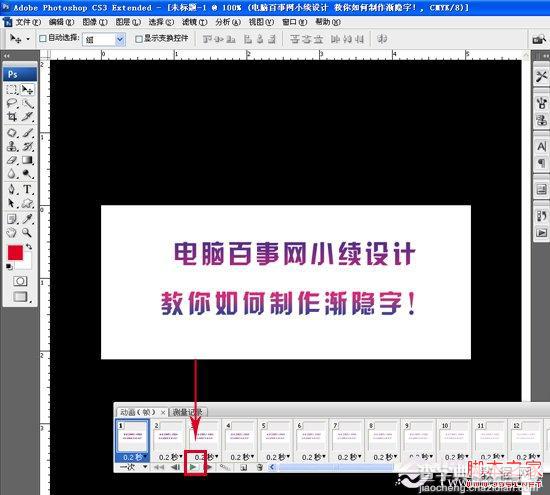
Task: Select the Brush tool
Action: click(x=27, y=133)
